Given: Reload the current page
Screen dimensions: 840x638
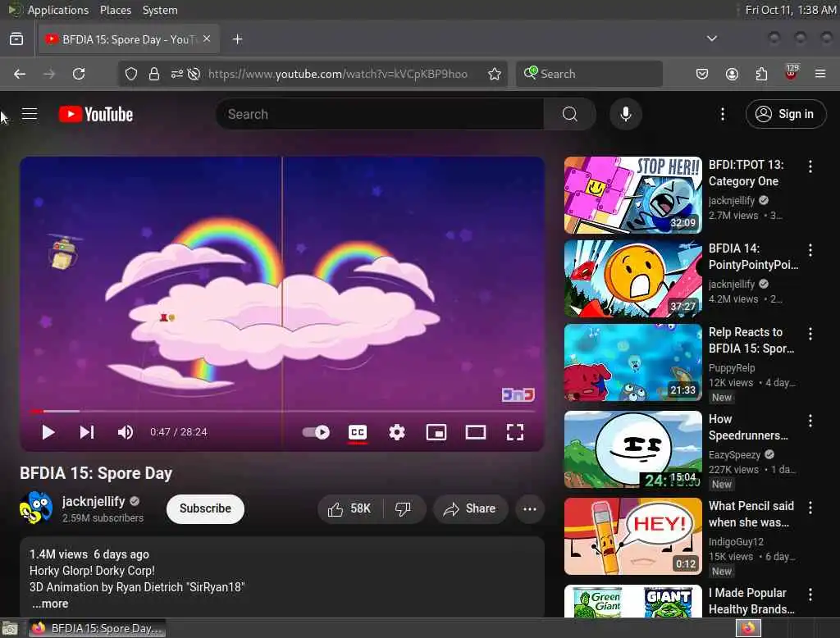Looking at the screenshot, I should [79, 74].
